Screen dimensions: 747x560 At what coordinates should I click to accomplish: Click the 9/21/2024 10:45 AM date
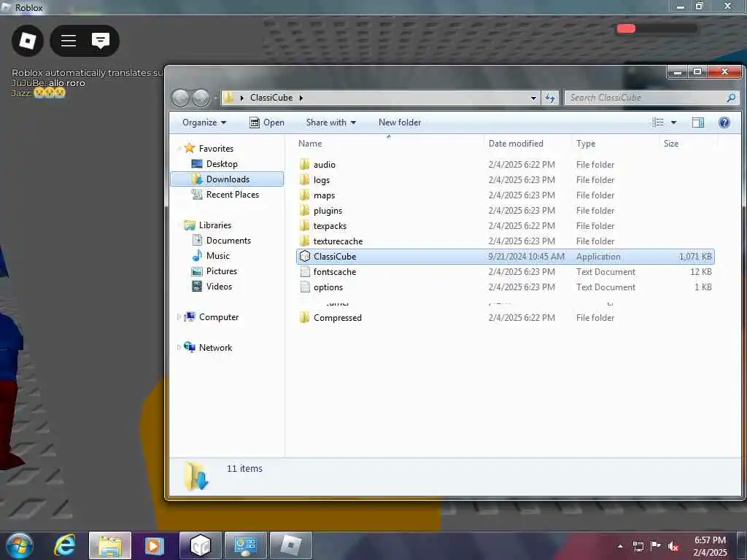[x=527, y=257]
